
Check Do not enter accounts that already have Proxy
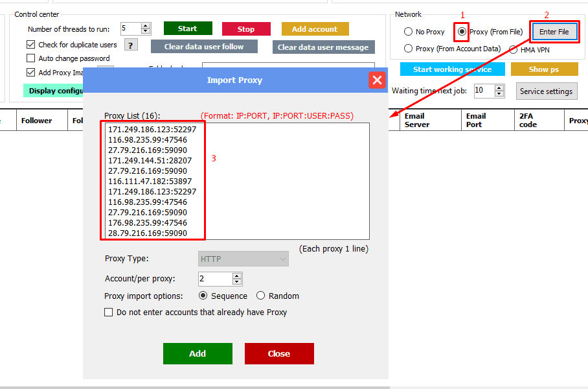click(x=109, y=312)
